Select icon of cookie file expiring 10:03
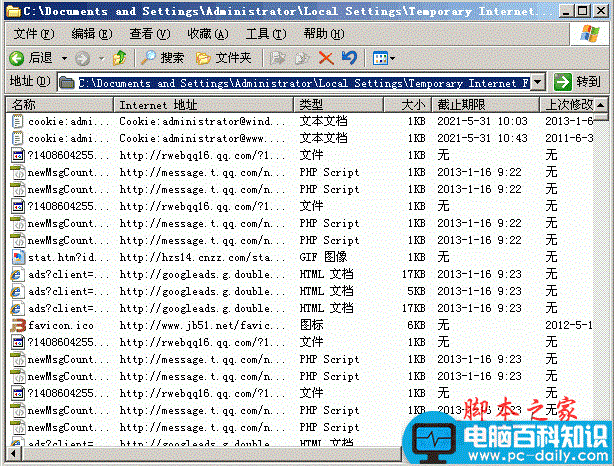This screenshot has height=466, width=614. pos(17,121)
